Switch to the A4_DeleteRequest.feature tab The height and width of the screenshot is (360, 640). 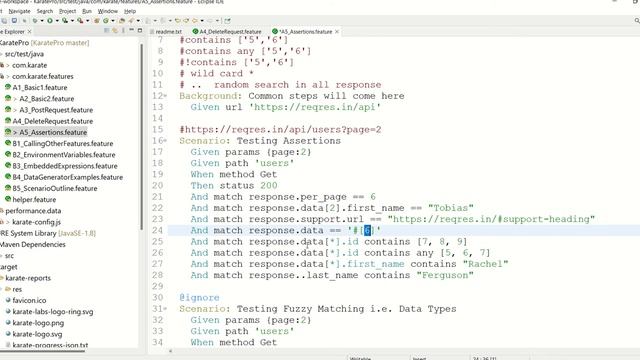pyautogui.click(x=227, y=31)
